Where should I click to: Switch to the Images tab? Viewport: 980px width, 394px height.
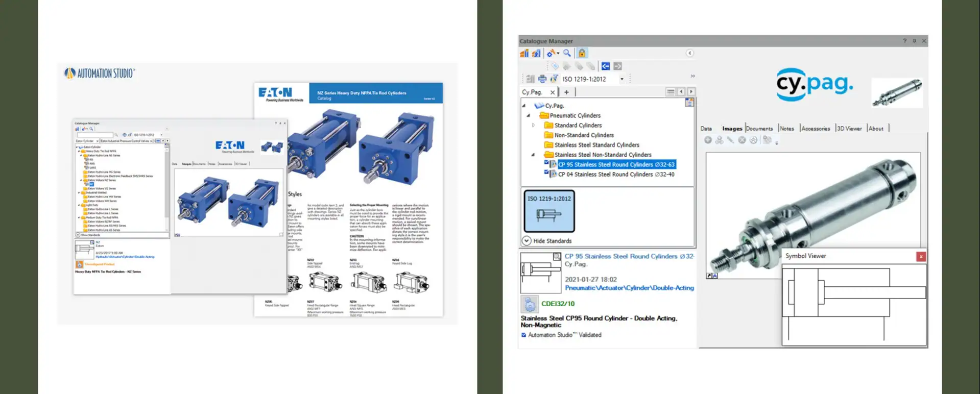click(732, 129)
